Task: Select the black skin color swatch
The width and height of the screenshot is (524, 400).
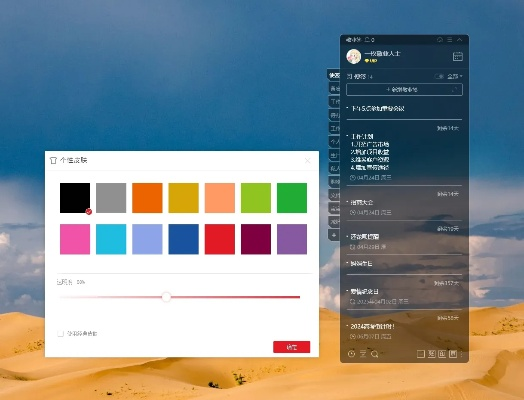Action: (75, 198)
